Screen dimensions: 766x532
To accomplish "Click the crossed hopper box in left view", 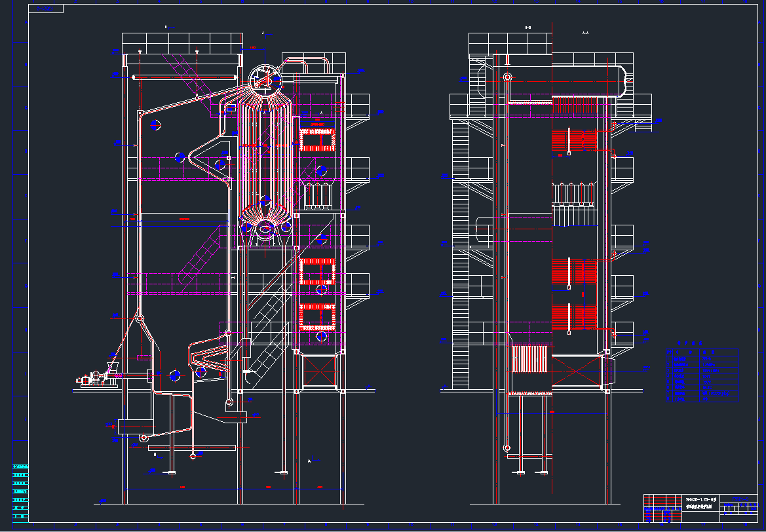I will [x=319, y=371].
